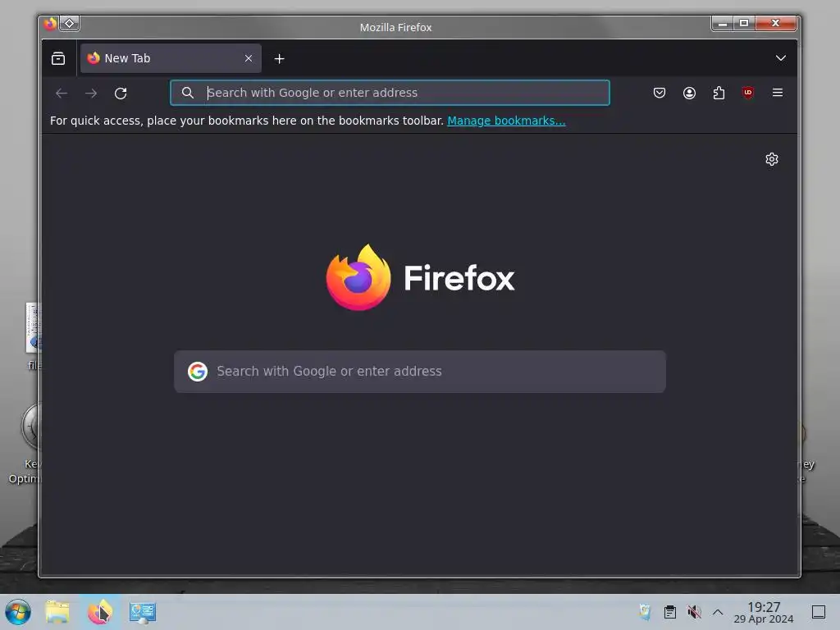Open the Extensions puzzle icon
This screenshot has height=630, width=840.
[719, 93]
